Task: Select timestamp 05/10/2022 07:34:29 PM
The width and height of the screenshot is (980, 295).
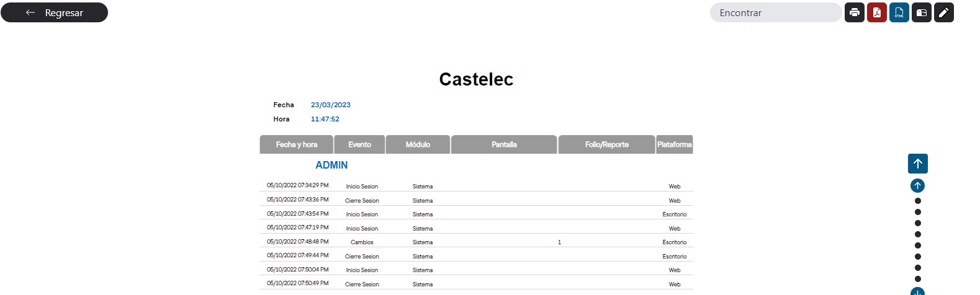Action: (x=298, y=185)
